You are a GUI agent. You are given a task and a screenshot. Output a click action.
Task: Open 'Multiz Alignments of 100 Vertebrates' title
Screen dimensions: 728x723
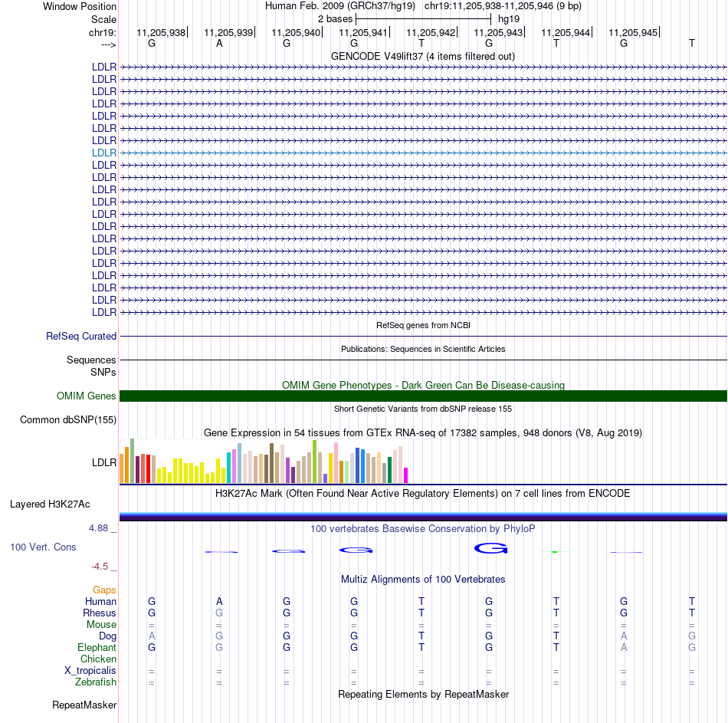pyautogui.click(x=423, y=580)
